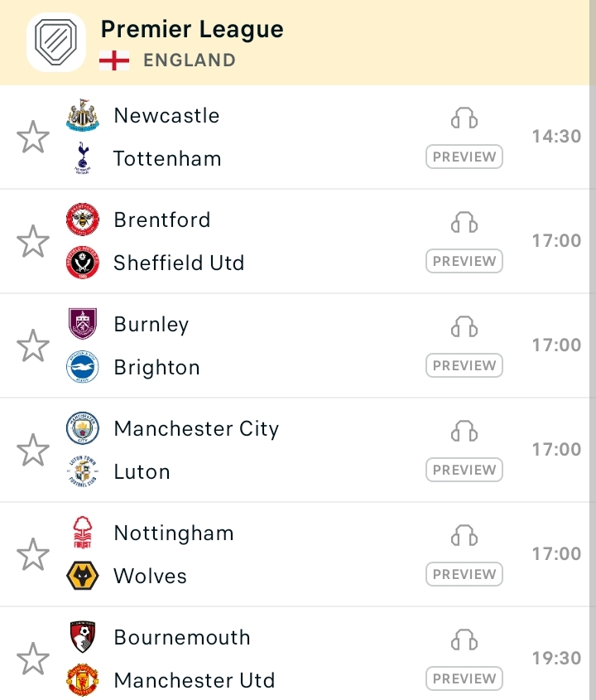The image size is (596, 700).
Task: Click the Wolves club badge
Action: point(83,576)
